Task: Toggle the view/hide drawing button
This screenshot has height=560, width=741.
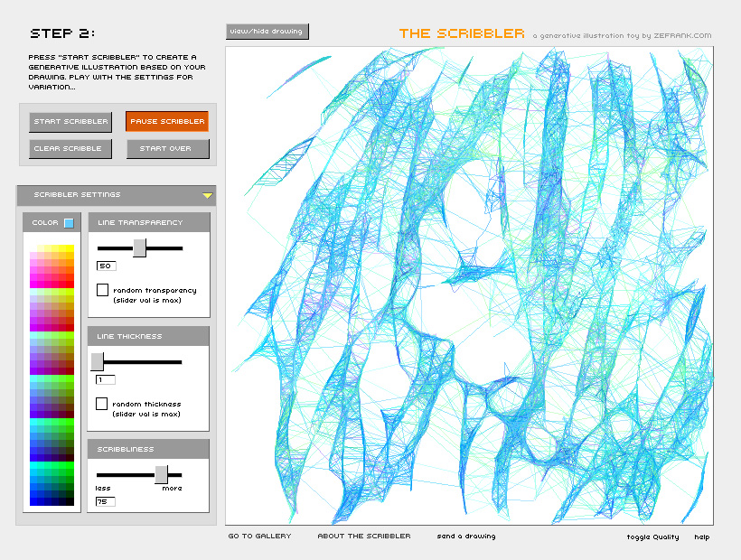Action: point(267,32)
